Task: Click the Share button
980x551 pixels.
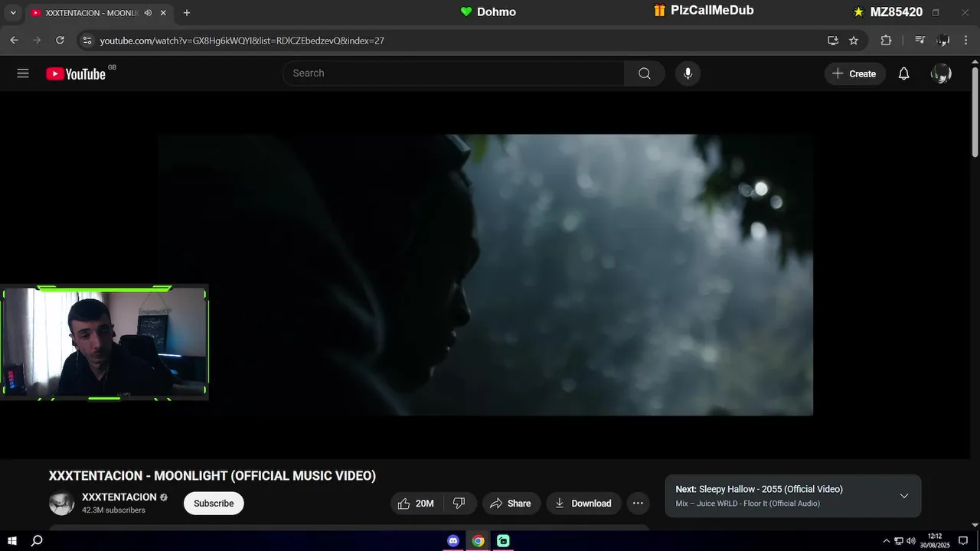Action: pos(511,503)
